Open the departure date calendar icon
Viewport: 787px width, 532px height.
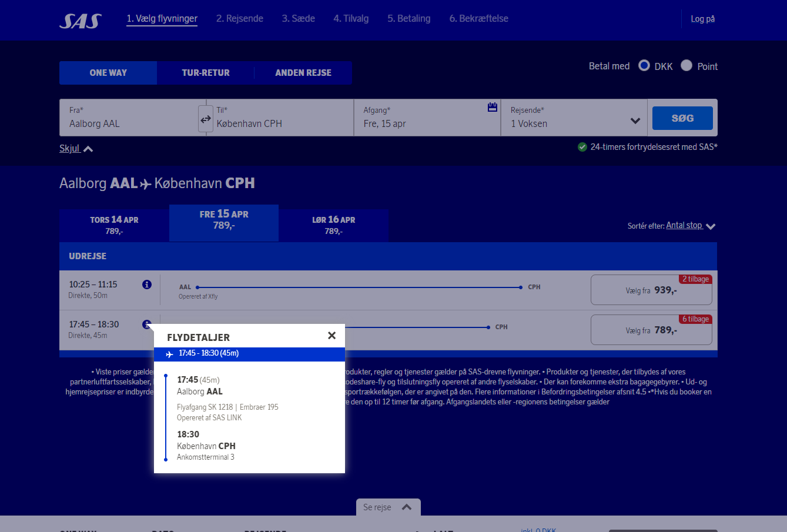(x=493, y=107)
